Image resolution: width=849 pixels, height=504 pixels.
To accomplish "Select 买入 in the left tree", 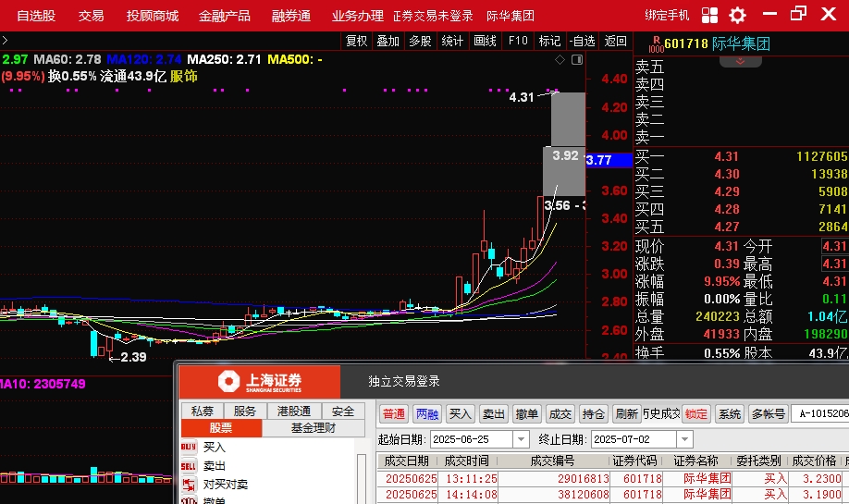I will tap(215, 448).
